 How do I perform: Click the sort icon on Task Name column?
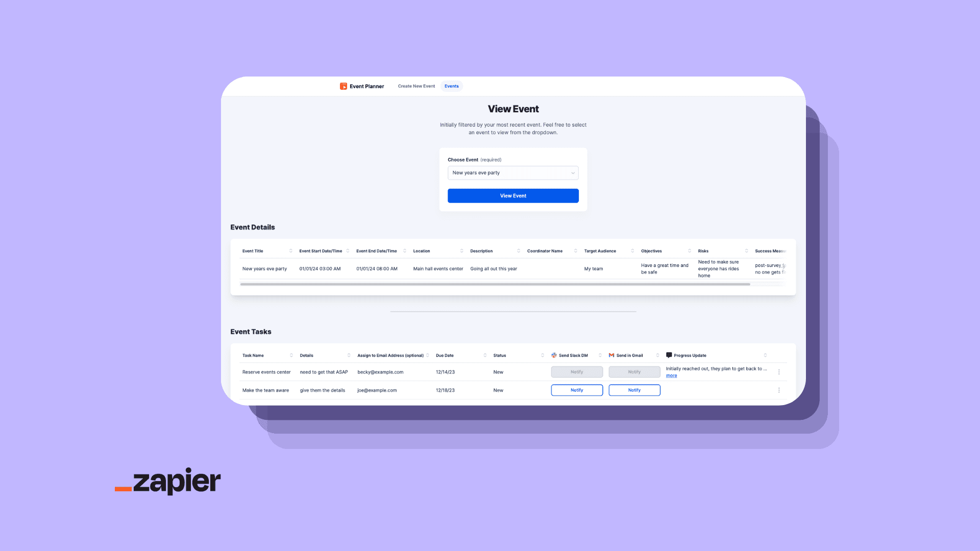pyautogui.click(x=291, y=355)
